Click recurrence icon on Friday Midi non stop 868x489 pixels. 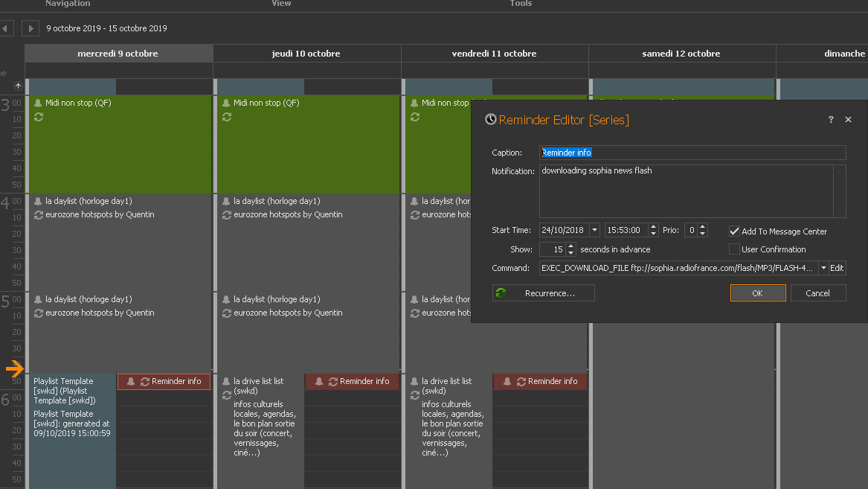coord(414,117)
